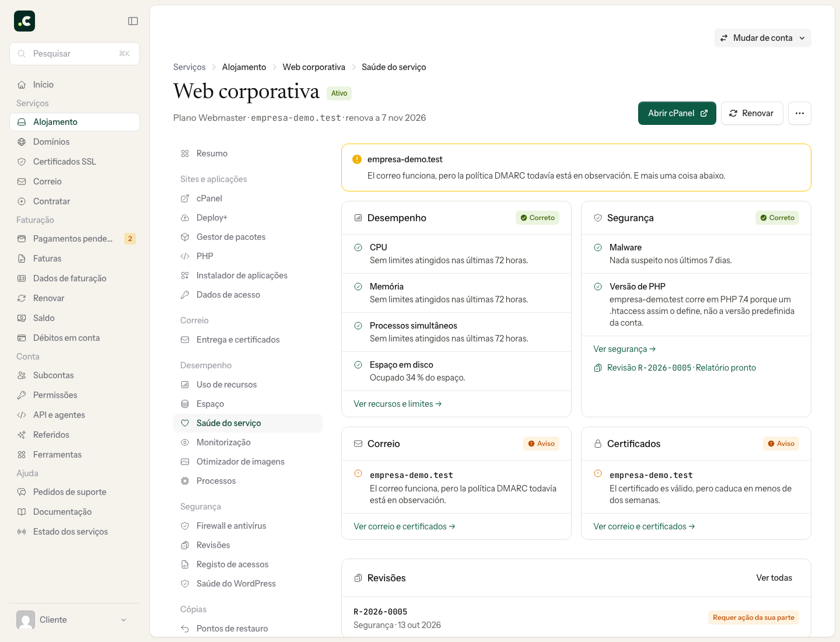Click the Certificados SSL shield icon
Screen dimensions: 840x642
22,162
